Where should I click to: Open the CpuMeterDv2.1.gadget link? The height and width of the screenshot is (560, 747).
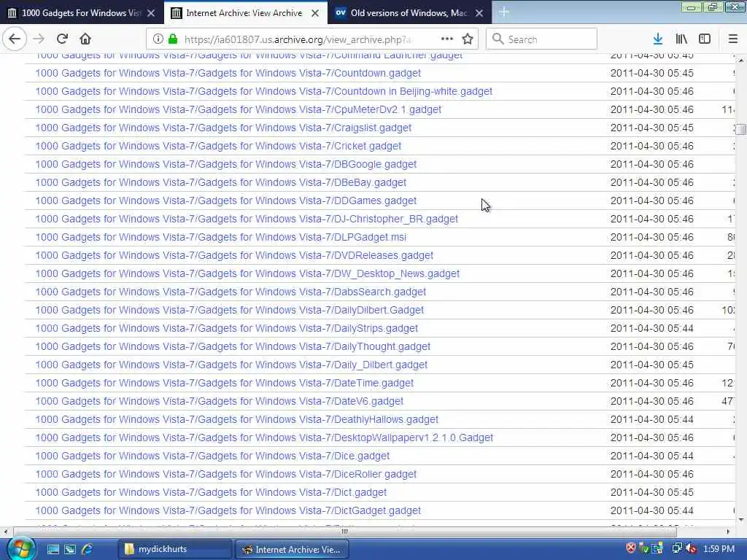pyautogui.click(x=239, y=109)
